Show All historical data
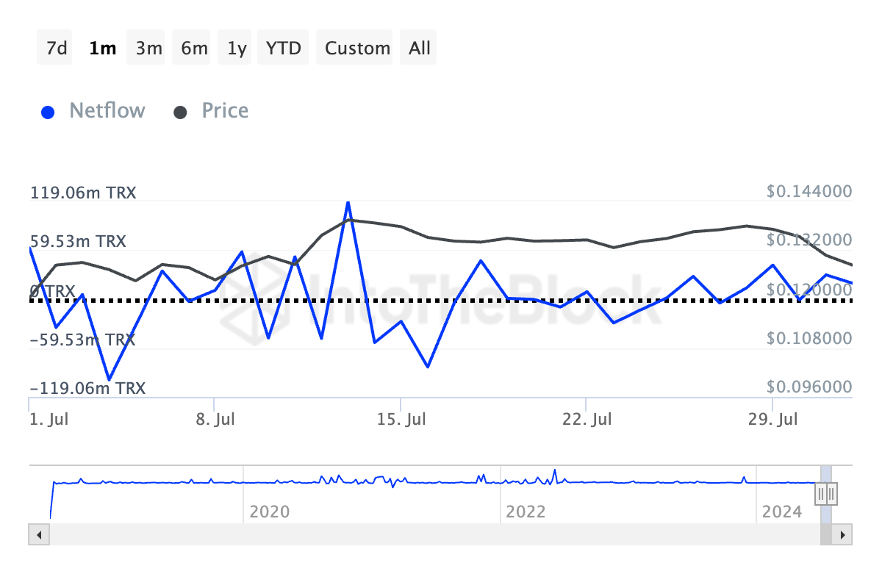 420,49
